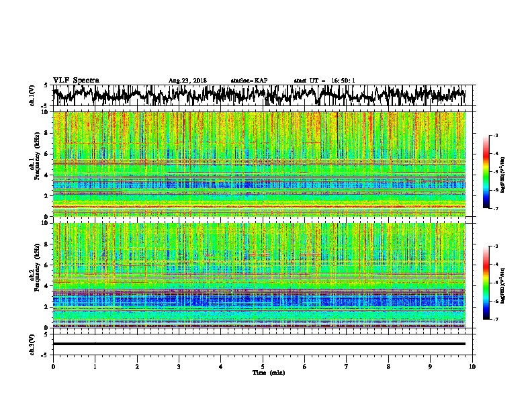
Task: Click time axis tick label "2"
Action: pyautogui.click(x=137, y=367)
